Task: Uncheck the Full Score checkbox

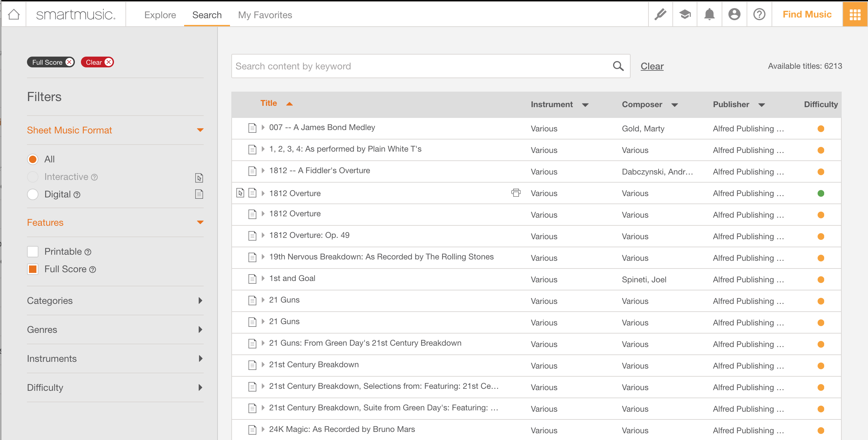Action: point(33,269)
